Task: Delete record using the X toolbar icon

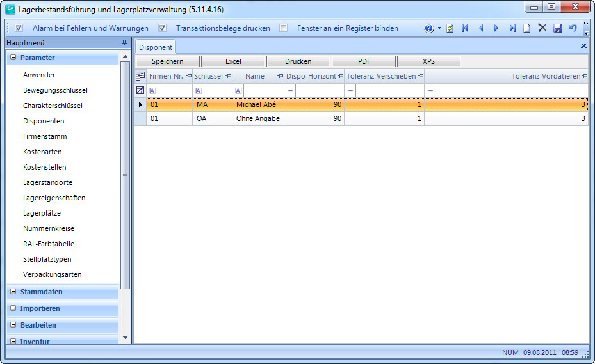Action: click(542, 28)
